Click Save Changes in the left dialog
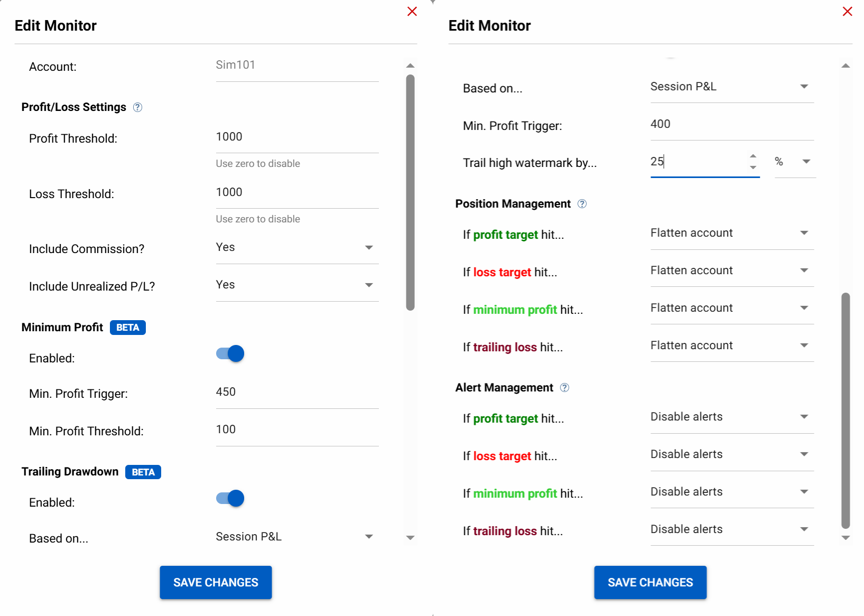Screen dimensions: 864x616 [216, 582]
